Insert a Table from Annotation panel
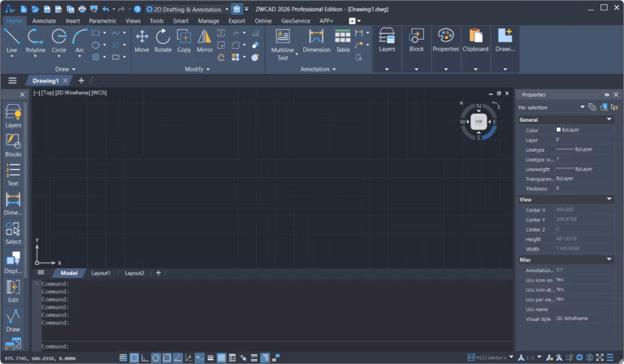 click(x=343, y=41)
